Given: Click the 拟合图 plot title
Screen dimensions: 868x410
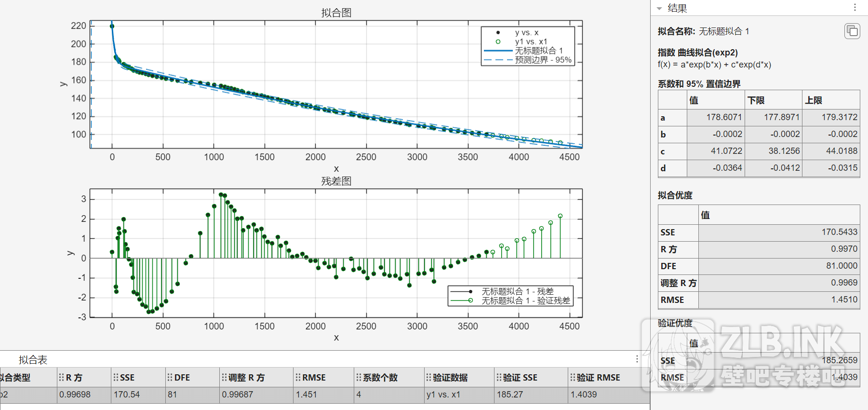Looking at the screenshot, I should (x=336, y=13).
